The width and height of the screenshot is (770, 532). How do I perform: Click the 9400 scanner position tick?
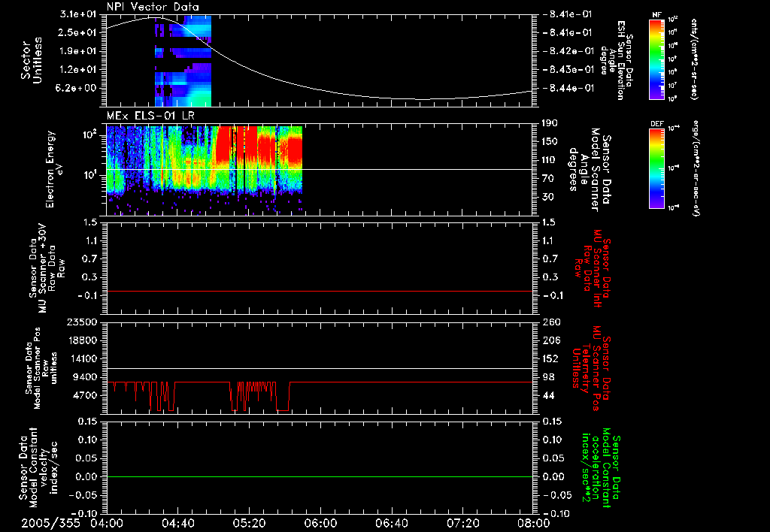tap(85, 377)
